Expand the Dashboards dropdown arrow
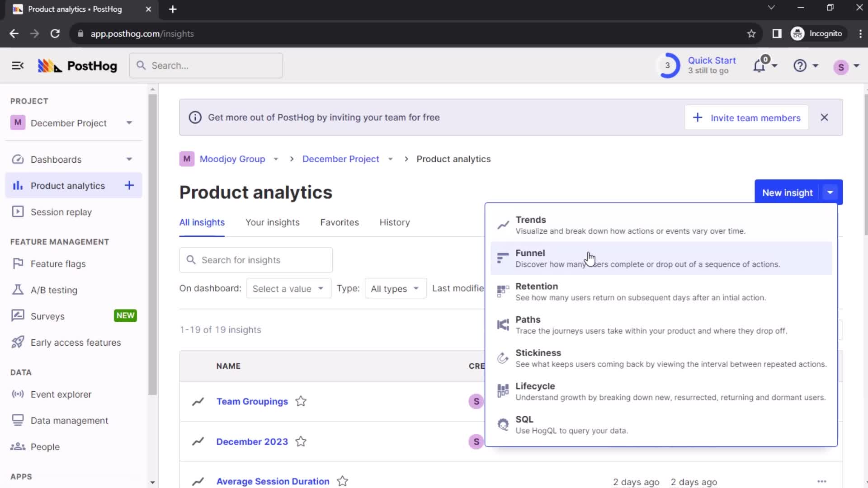Viewport: 868px width, 488px height. 129,159
